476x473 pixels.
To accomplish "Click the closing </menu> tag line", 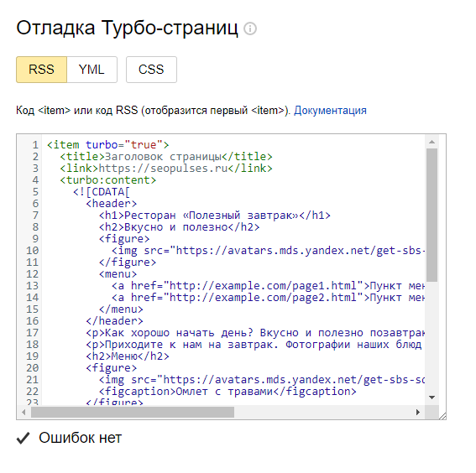I will tap(121, 309).
